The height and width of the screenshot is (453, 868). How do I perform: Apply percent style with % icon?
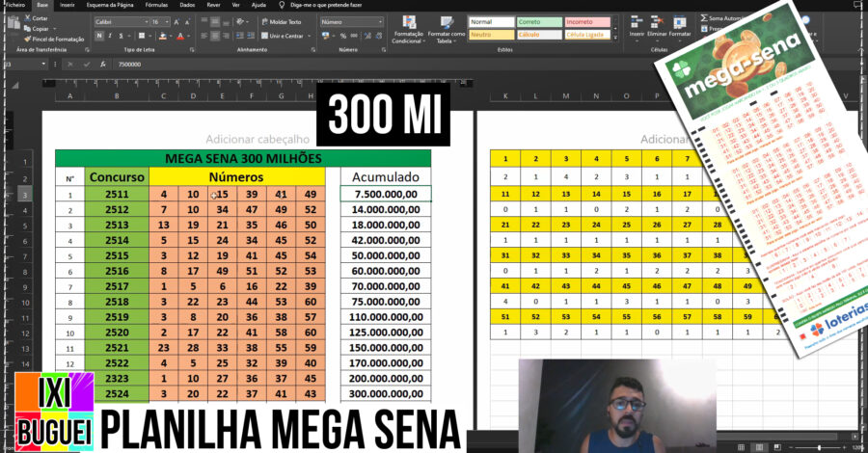(x=343, y=36)
